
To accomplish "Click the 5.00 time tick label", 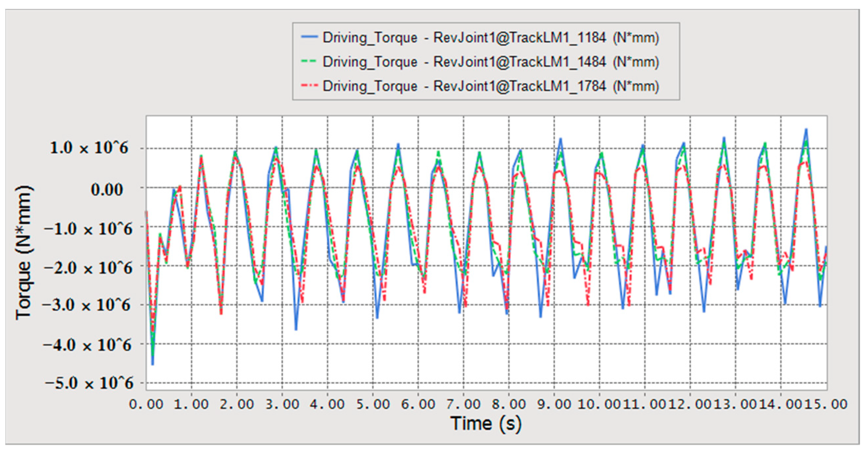I will pos(373,404).
